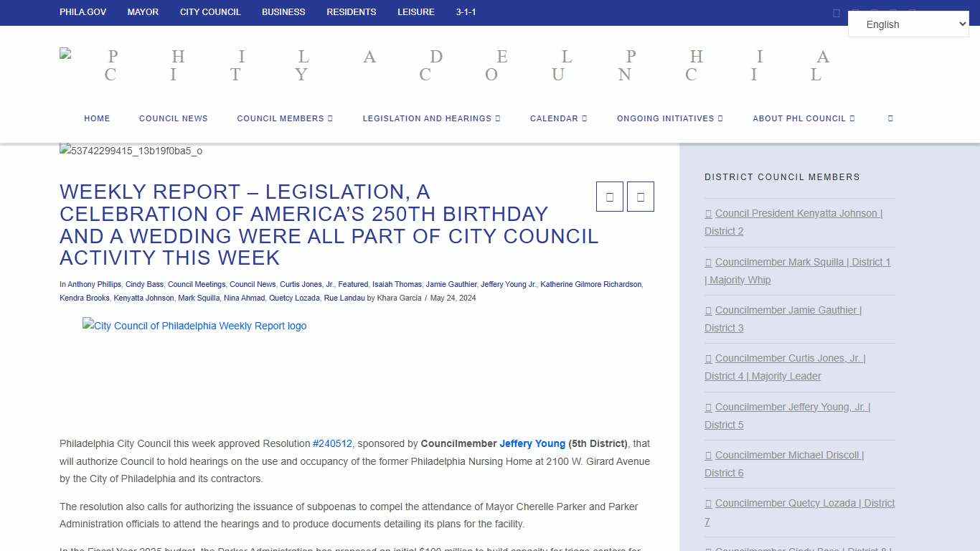Screen dimensions: 980x551
Task: Click icon next to Councilmember Quetcy Lozada
Action: pos(708,503)
